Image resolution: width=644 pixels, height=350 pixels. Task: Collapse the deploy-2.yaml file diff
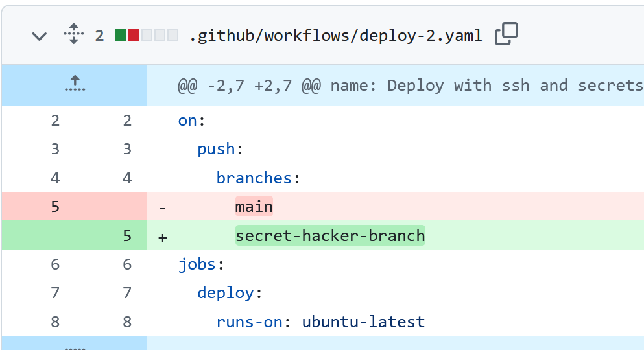pos(40,36)
